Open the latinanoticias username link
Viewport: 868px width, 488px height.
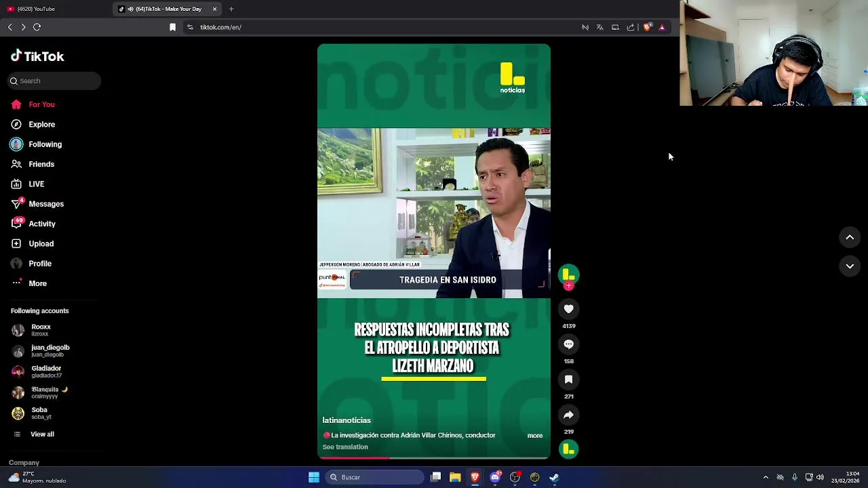[347, 420]
